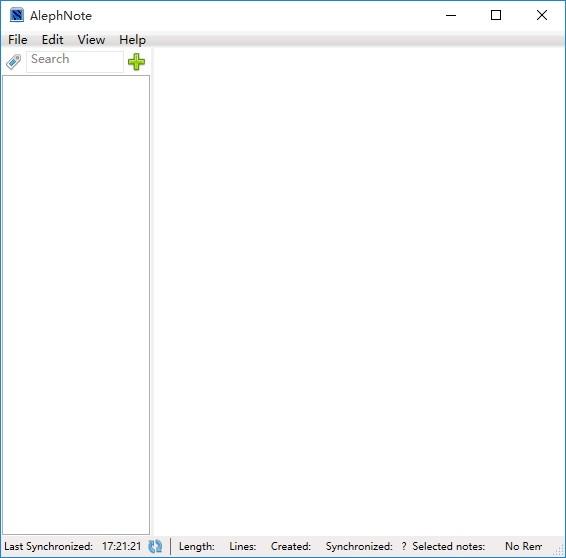Click the Created label in status bar

coord(291,546)
